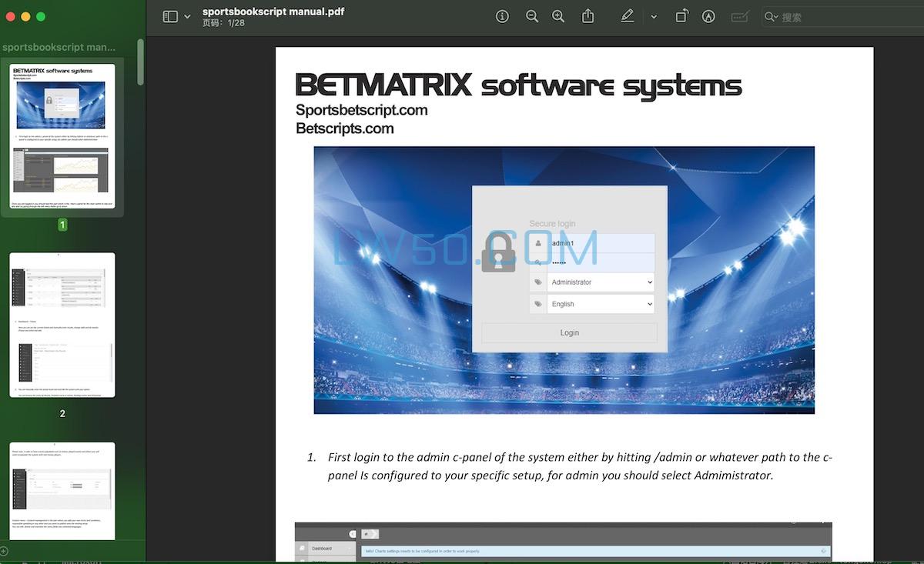Open the search options magnifier dropdown
The height and width of the screenshot is (564, 924).
coord(771,17)
